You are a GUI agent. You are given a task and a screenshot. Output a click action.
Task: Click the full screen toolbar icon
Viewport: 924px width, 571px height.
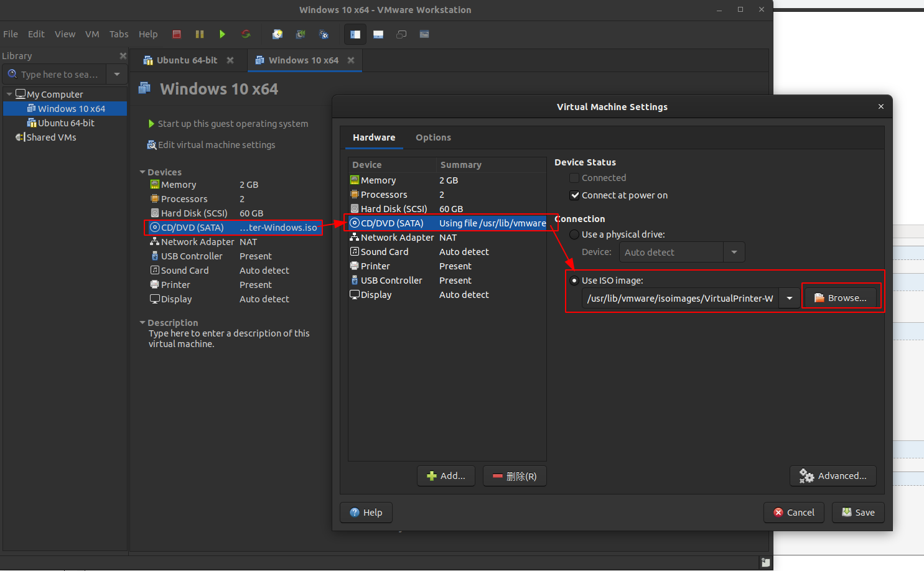point(401,34)
